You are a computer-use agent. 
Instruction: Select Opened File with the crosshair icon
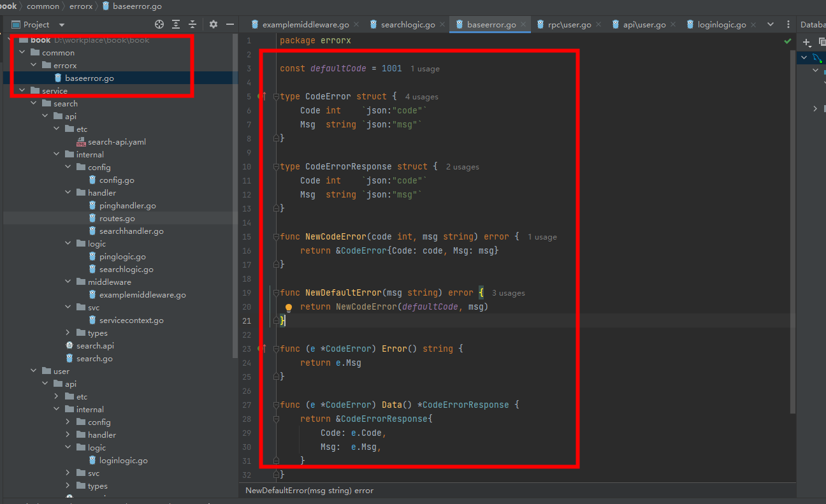click(159, 24)
